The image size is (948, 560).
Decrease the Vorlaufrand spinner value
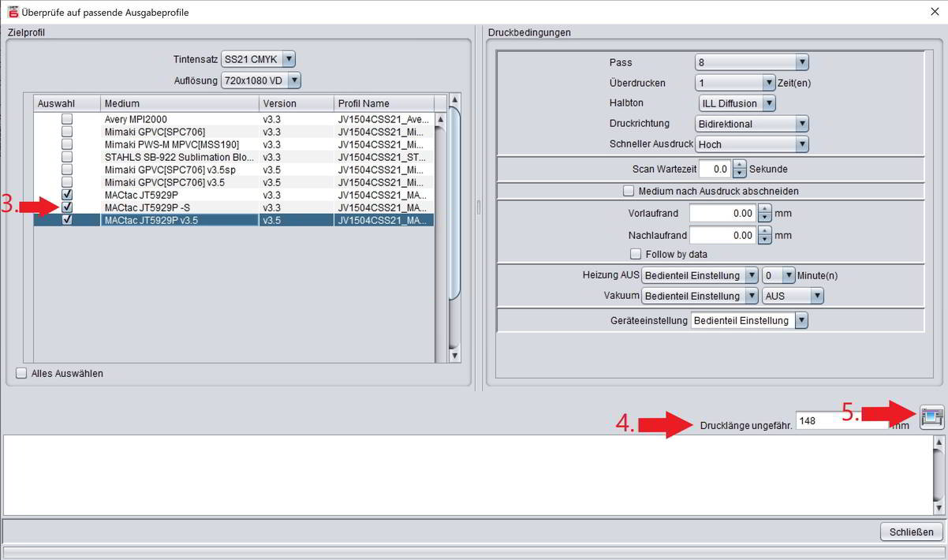764,218
